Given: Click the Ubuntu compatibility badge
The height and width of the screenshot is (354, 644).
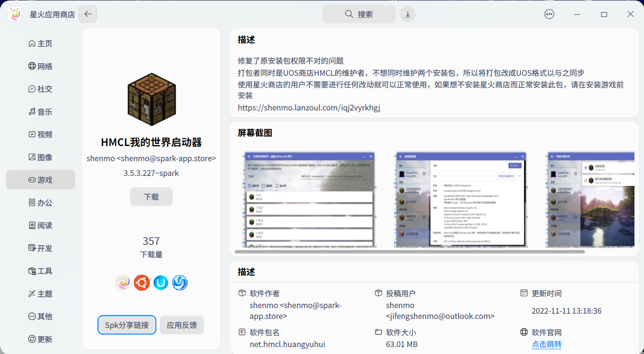Looking at the screenshot, I should pos(142,283).
